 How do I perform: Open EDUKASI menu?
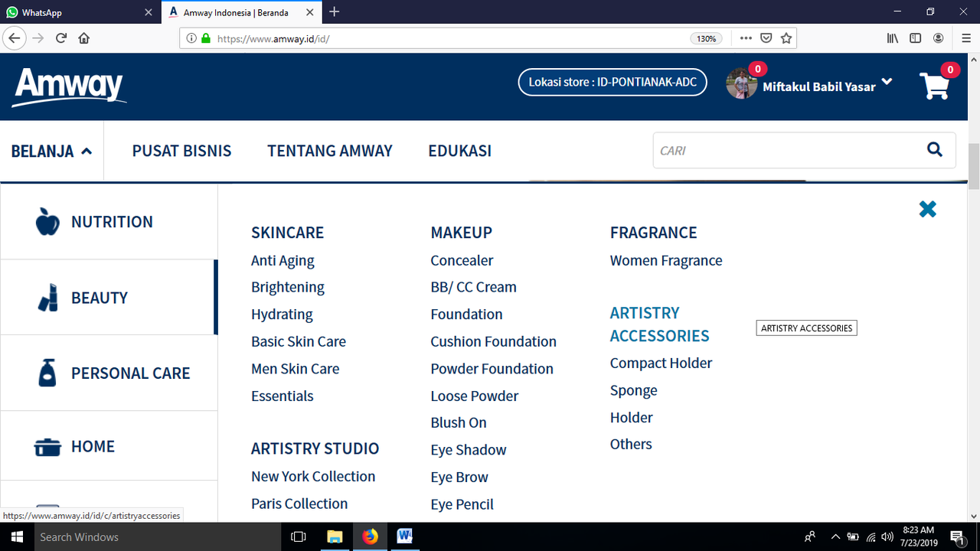coord(459,151)
